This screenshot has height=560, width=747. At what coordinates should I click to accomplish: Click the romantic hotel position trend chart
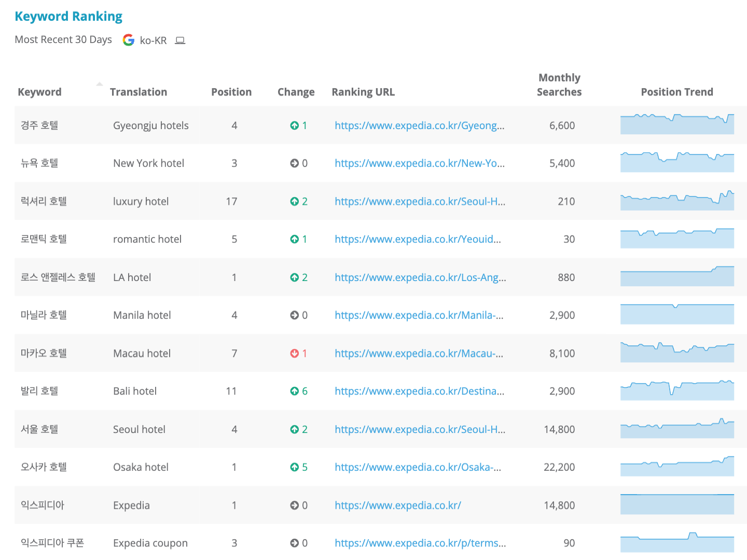[677, 238]
